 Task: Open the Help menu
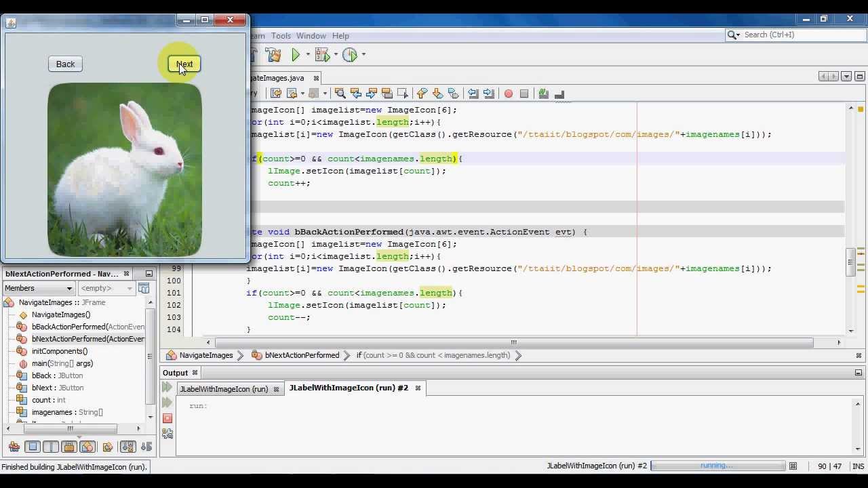click(340, 36)
